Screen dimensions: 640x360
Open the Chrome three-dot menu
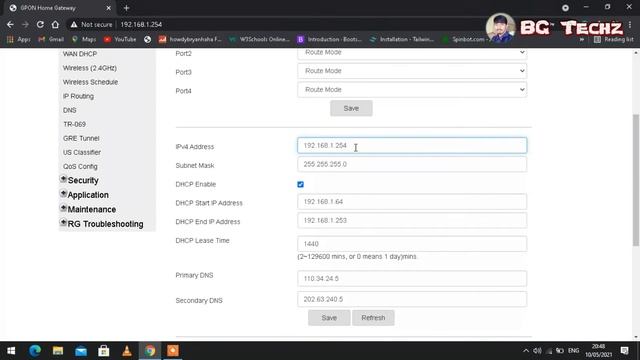tap(631, 24)
